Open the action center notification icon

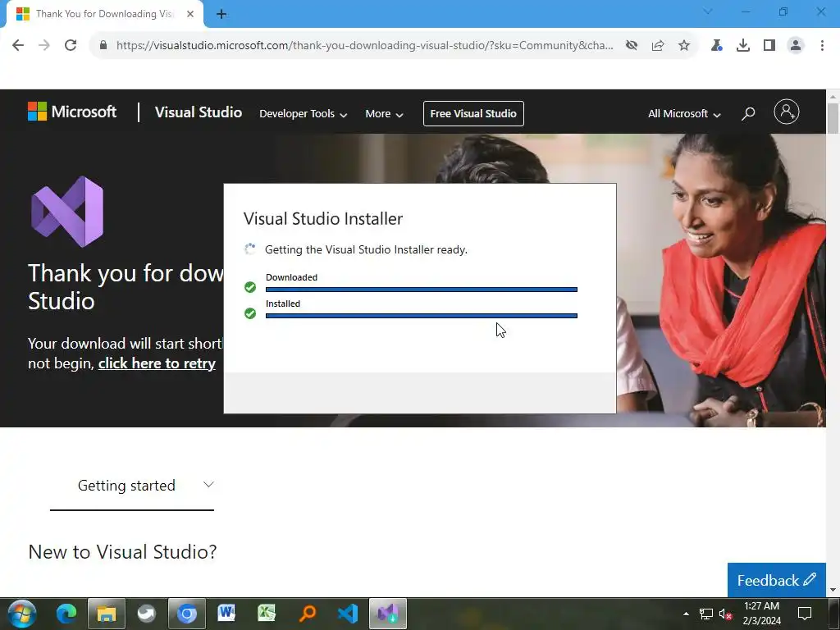pos(805,614)
